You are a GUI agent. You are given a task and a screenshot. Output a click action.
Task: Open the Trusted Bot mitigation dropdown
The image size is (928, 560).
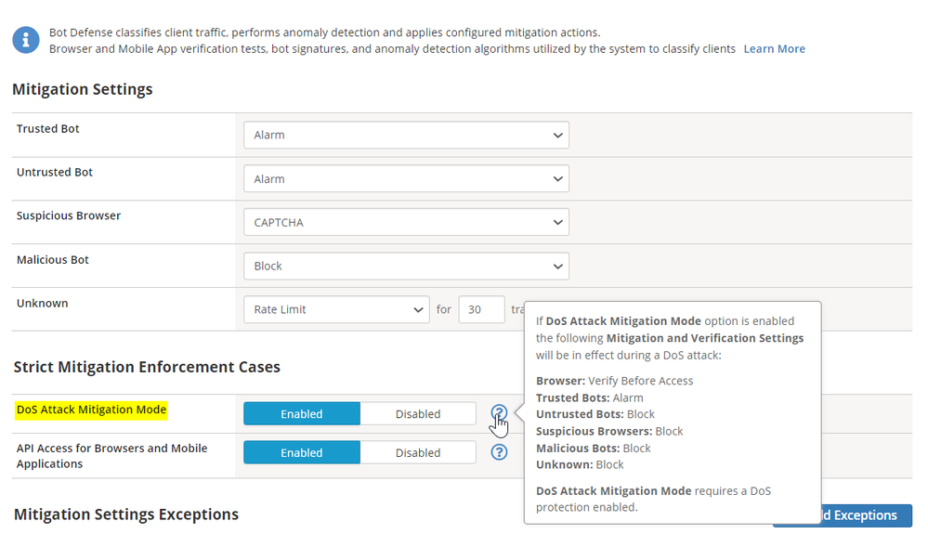tap(406, 135)
